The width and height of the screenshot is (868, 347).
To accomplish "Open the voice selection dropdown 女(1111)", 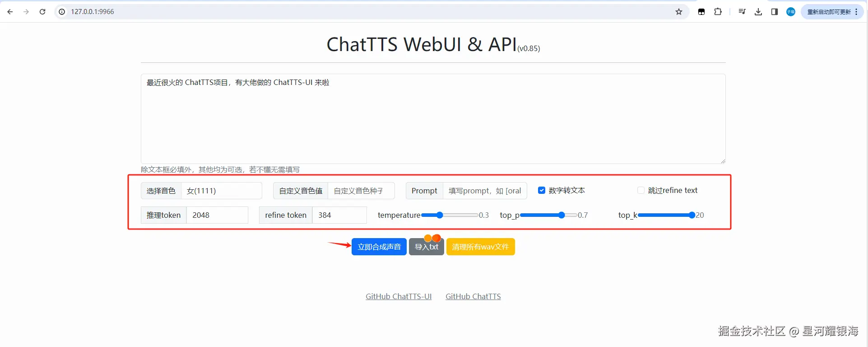I will point(221,191).
